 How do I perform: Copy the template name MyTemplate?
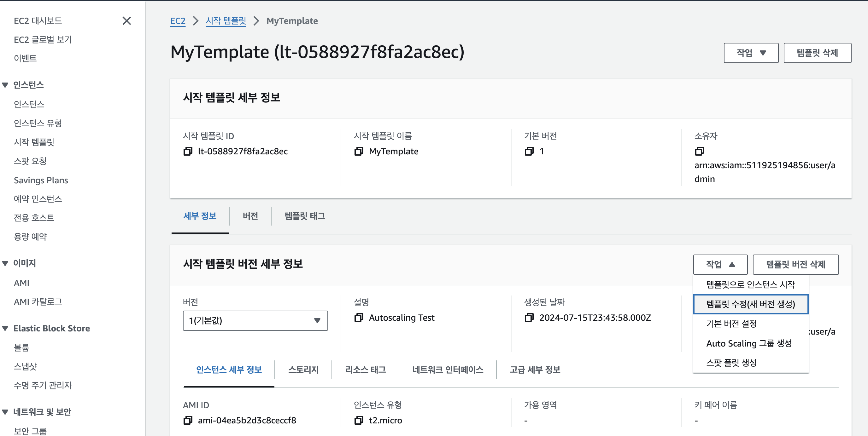(359, 152)
